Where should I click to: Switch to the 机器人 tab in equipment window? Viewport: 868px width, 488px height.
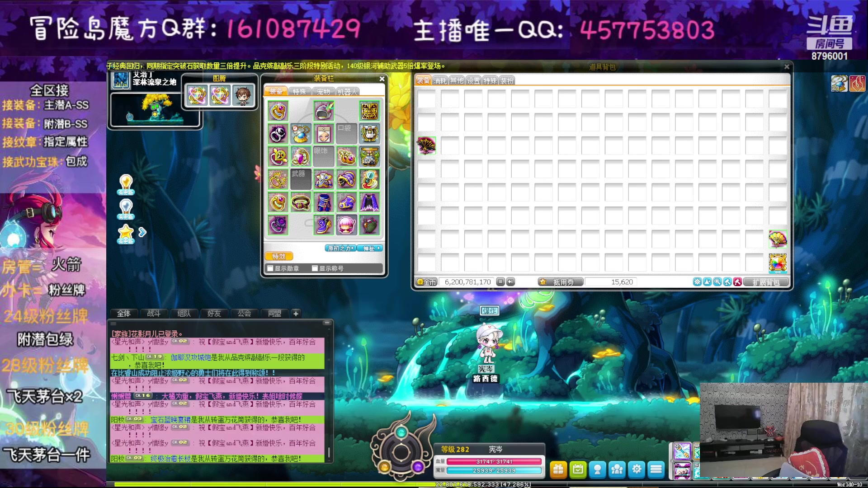(347, 92)
